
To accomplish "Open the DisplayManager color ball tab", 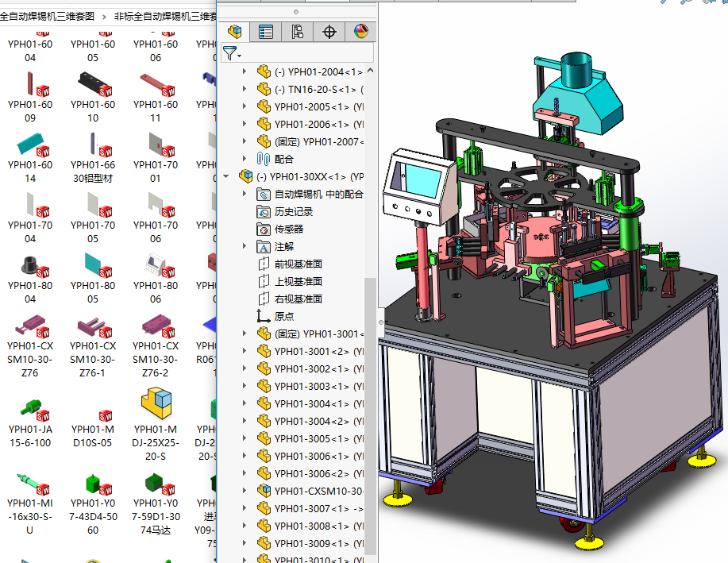I will coord(361,32).
